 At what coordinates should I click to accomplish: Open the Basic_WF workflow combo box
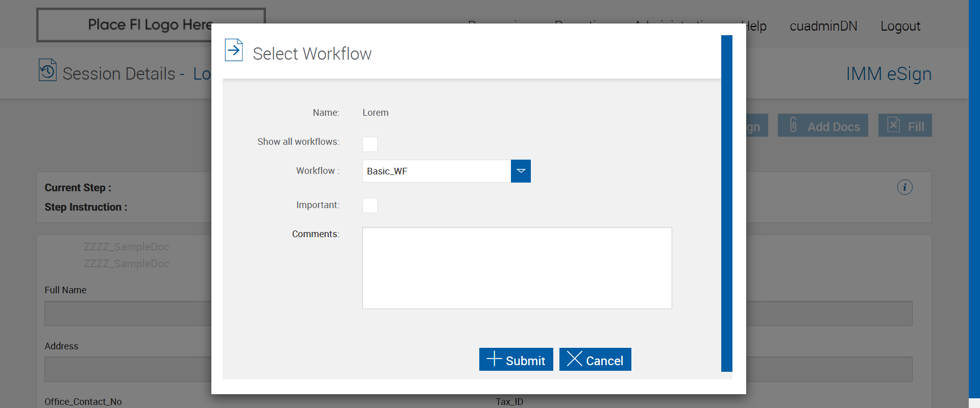436,171
